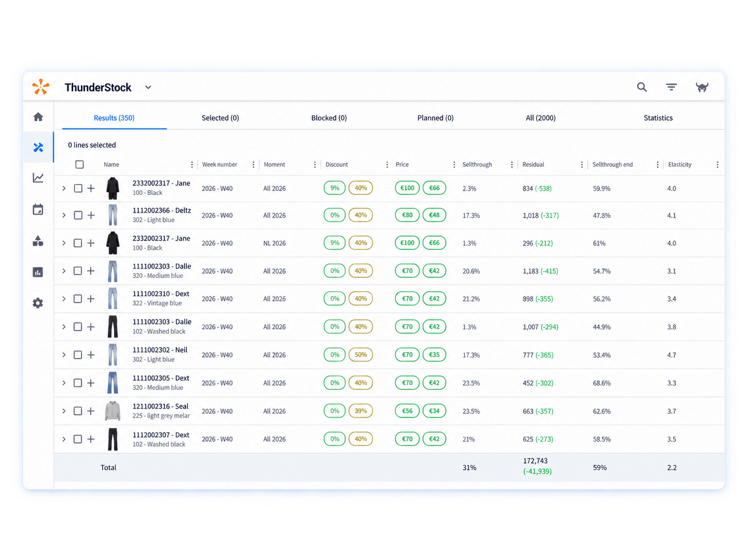This screenshot has width=747, height=560.
Task: Open Discount column options menu
Action: [x=387, y=164]
